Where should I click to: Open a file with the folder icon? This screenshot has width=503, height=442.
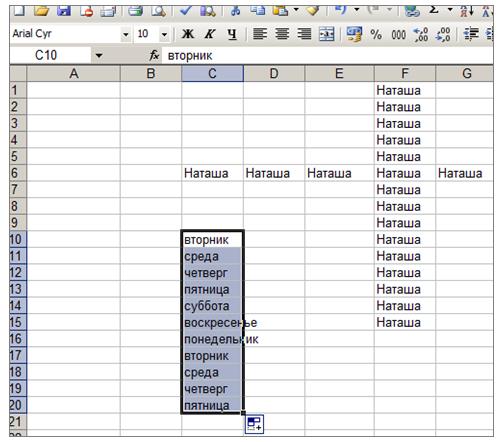tap(42, 11)
